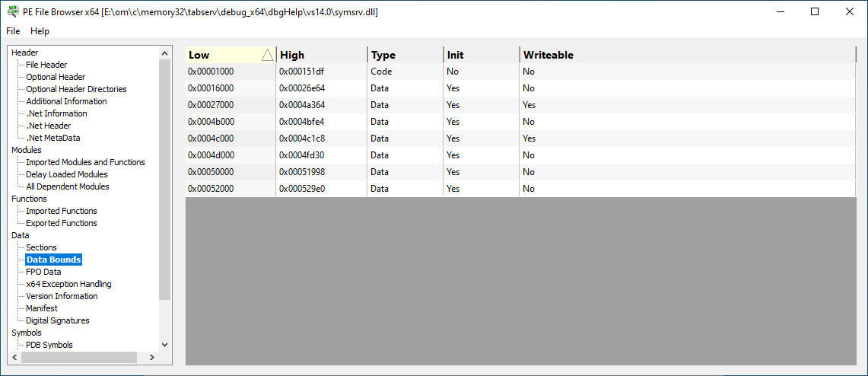Select row with low 0x0004c000

click(521, 139)
